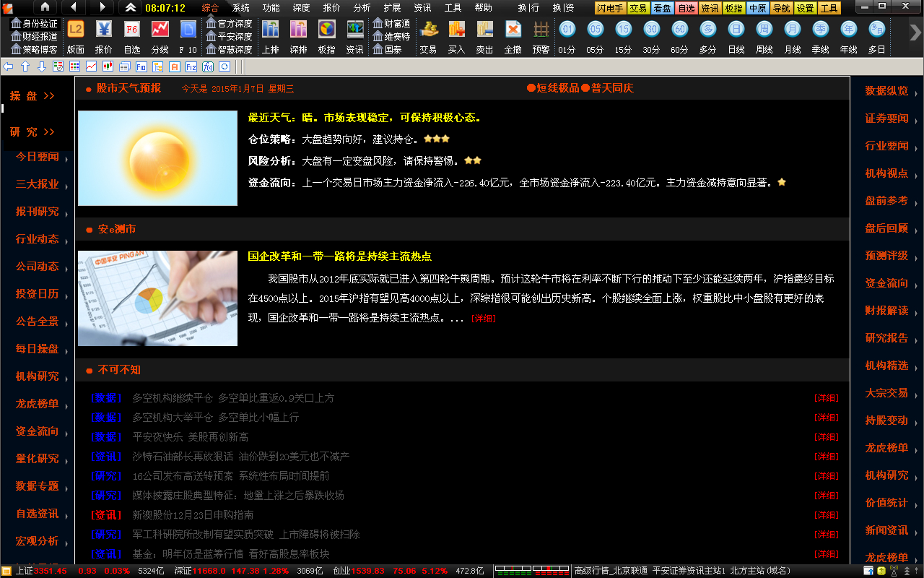Open the 板指 sector index icon
Viewport: 924px width, 578px height.
tap(327, 37)
